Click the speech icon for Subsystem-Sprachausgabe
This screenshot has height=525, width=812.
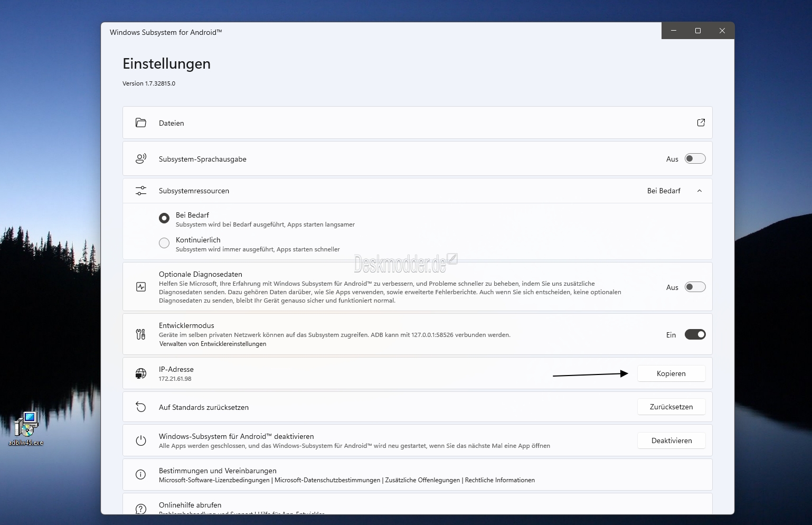tap(141, 158)
